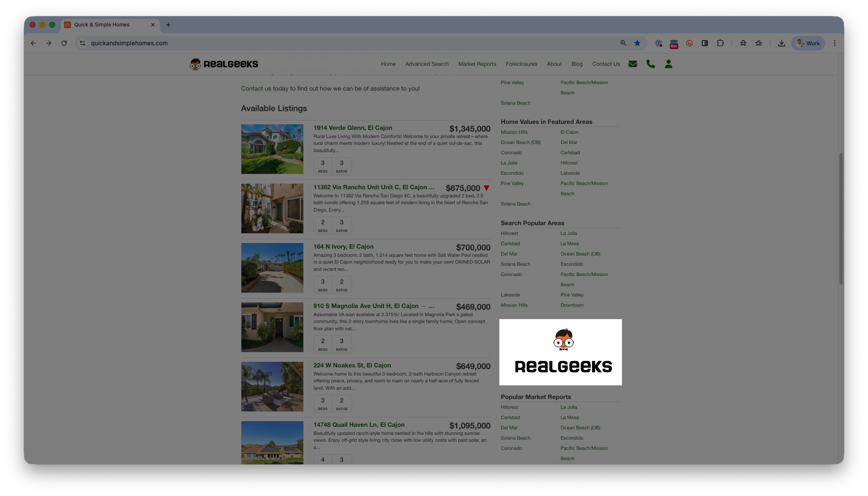The height and width of the screenshot is (496, 868).
Task: Click the email envelope icon in site header
Action: [633, 64]
